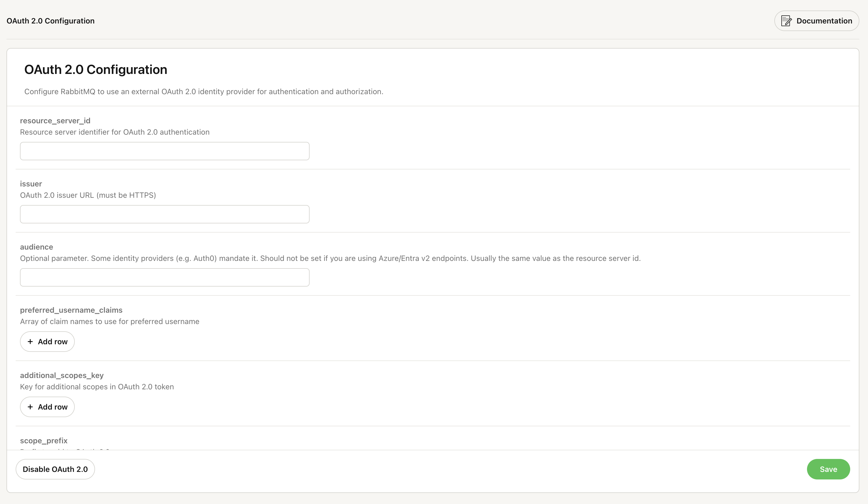This screenshot has width=868, height=504.
Task: Add a row for preferred username claims
Action: 47,341
